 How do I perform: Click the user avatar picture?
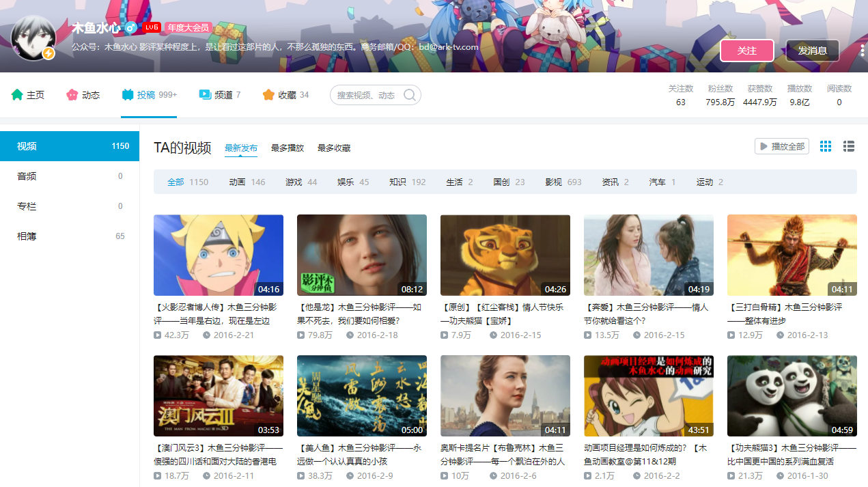pyautogui.click(x=32, y=38)
